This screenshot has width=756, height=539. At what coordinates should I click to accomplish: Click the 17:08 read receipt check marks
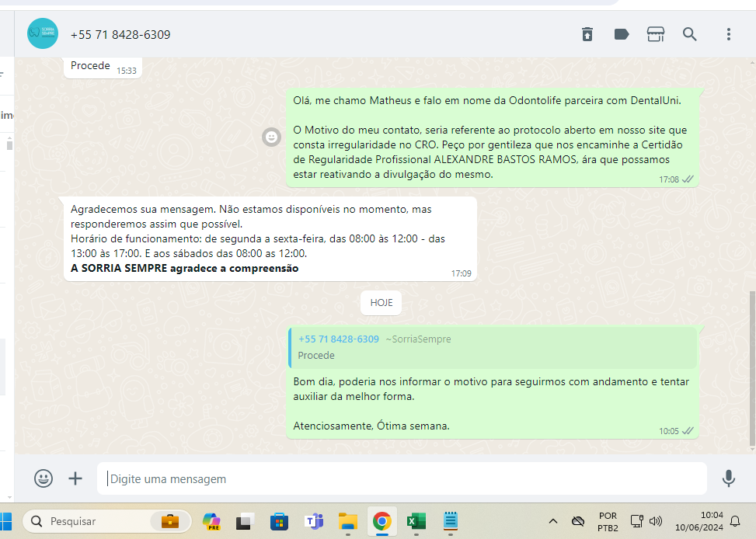click(688, 179)
